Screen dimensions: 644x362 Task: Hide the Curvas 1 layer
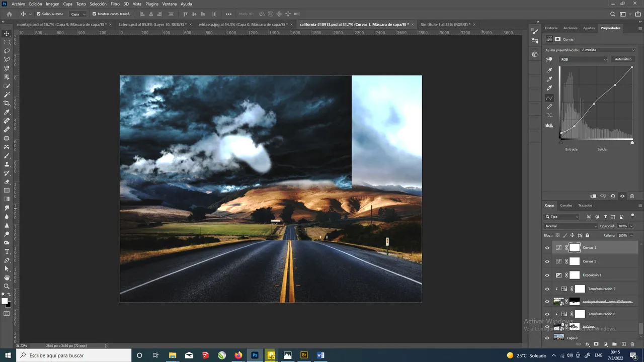[x=547, y=247]
